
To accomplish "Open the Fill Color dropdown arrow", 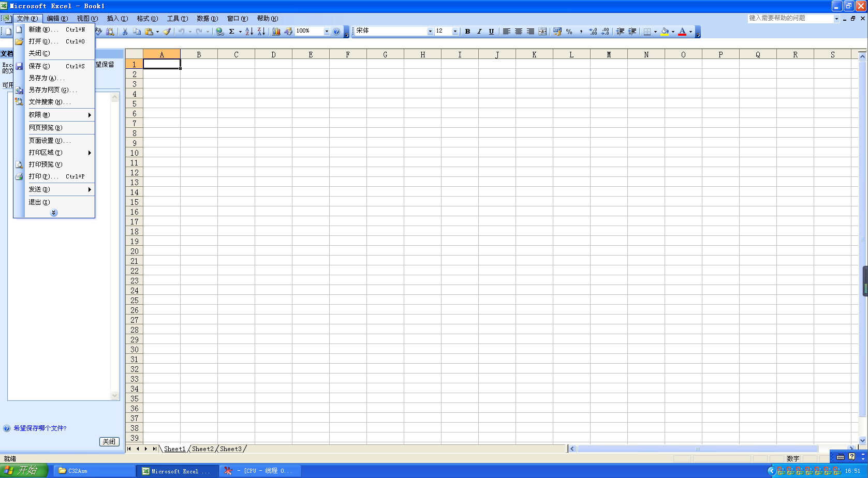I will tap(673, 32).
